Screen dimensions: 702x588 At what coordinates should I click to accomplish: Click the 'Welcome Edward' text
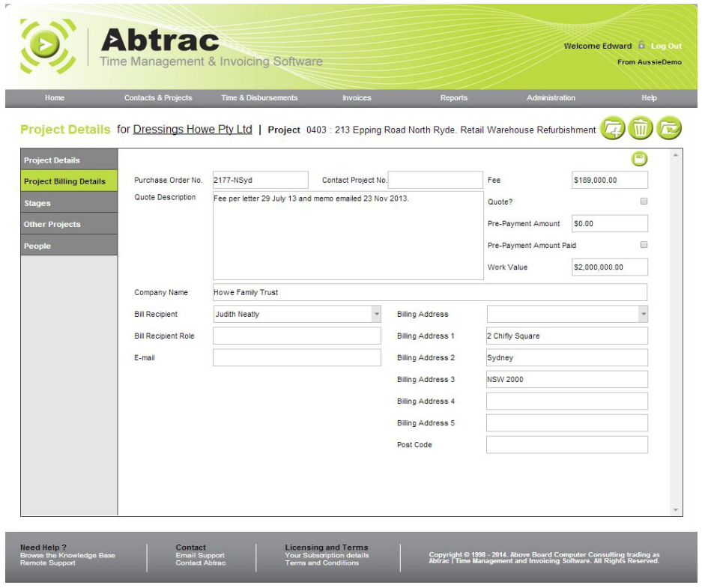click(598, 46)
